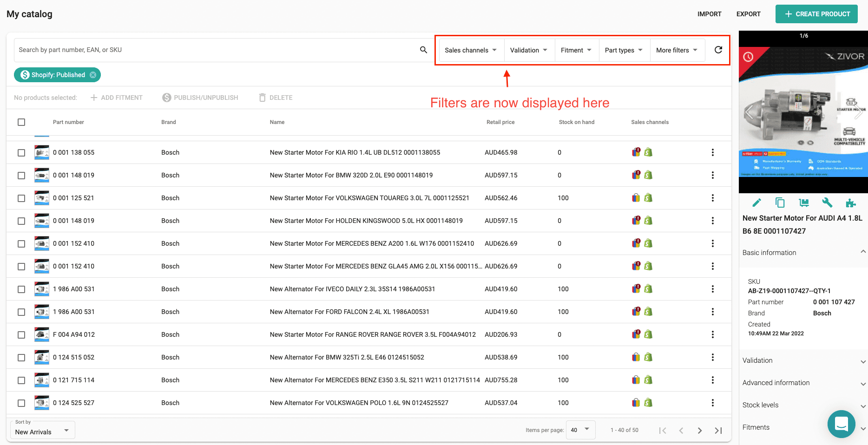Click the puzzle piece icon in product panel
The height and width of the screenshot is (445, 868).
click(851, 203)
